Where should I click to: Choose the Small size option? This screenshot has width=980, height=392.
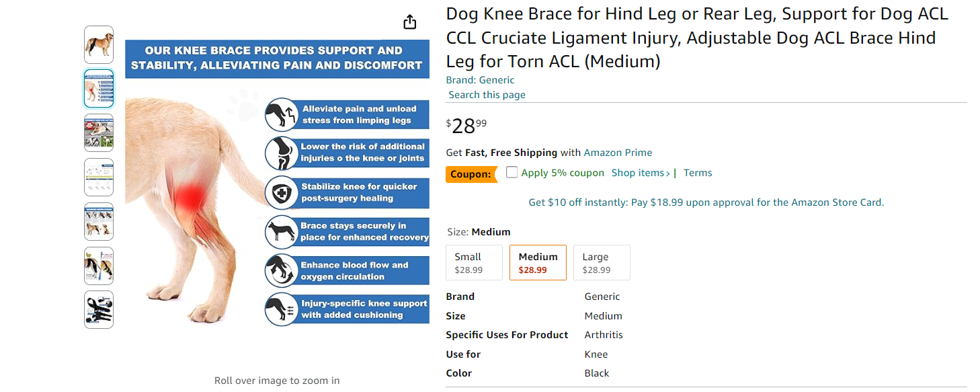[x=475, y=263]
